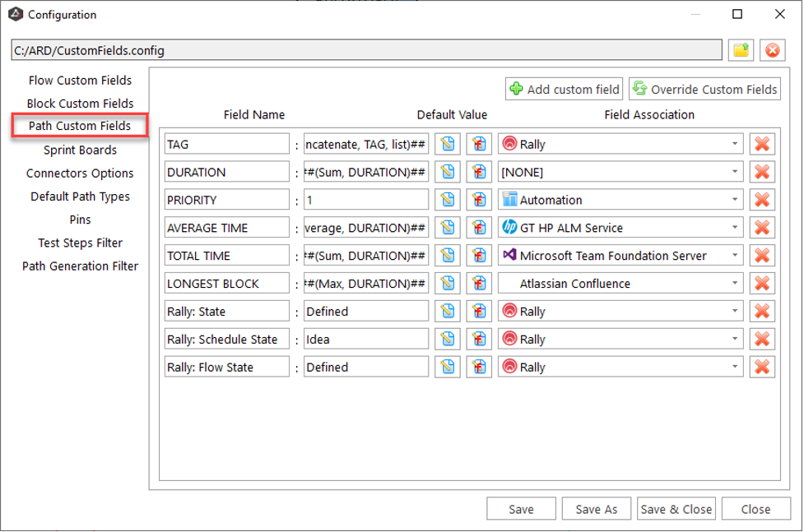Click the Rally: Schedule State default value field
Image resolution: width=804 pixels, height=532 pixels.
point(365,340)
